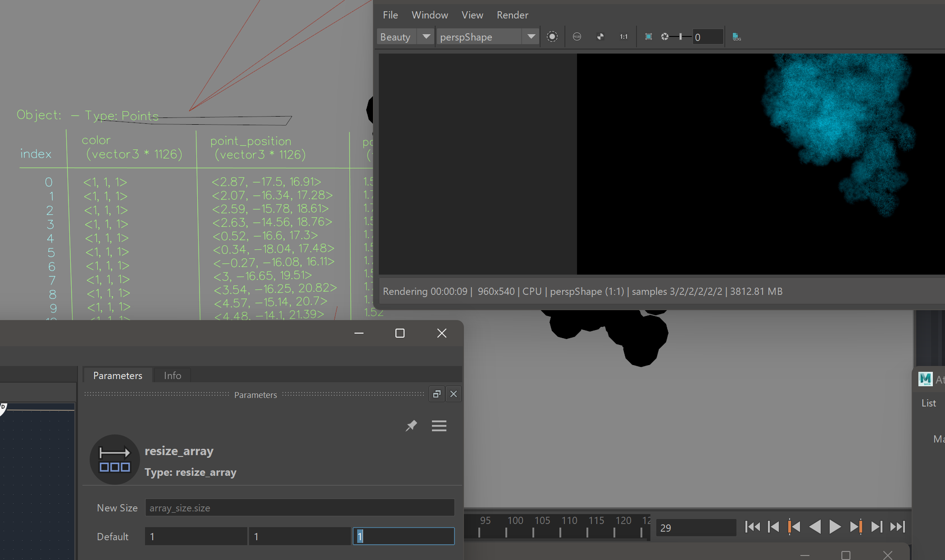Toggle floating mode for the Parameters pane
Image resolution: width=945 pixels, height=560 pixels.
pos(436,394)
